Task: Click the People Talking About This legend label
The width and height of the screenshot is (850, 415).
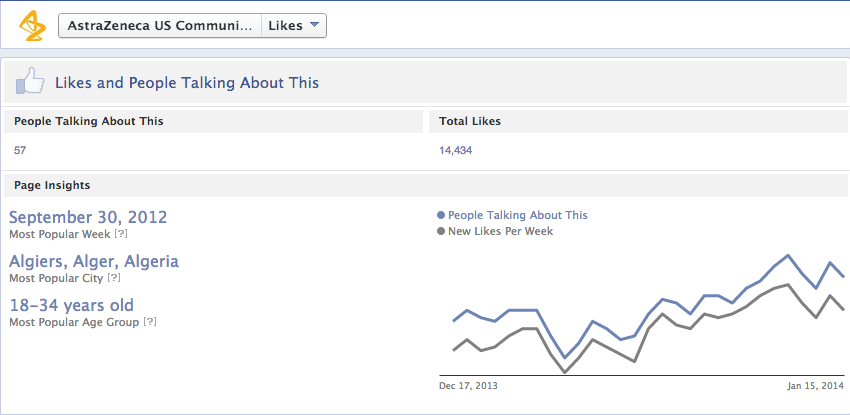Action: click(518, 215)
